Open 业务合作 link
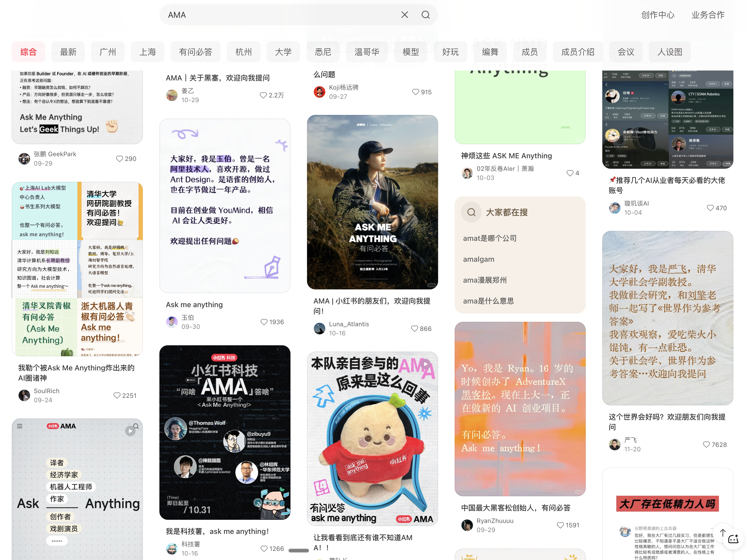750x560 pixels. click(x=708, y=15)
